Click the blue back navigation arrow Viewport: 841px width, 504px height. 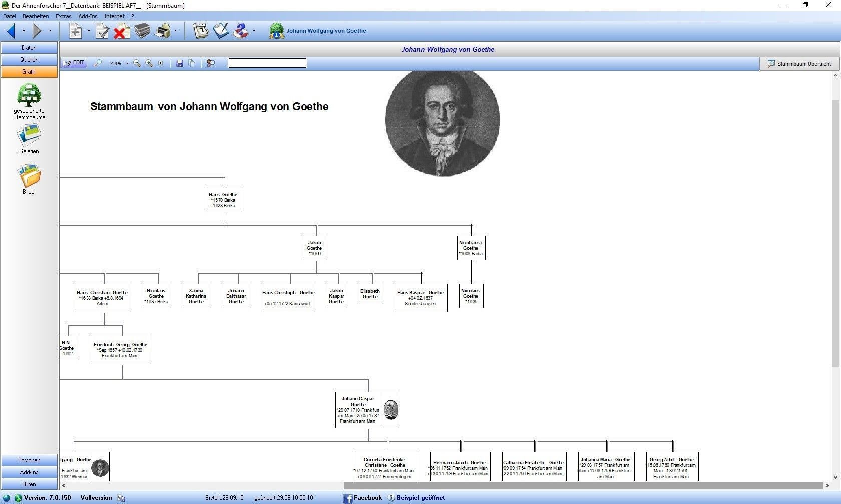tap(11, 31)
